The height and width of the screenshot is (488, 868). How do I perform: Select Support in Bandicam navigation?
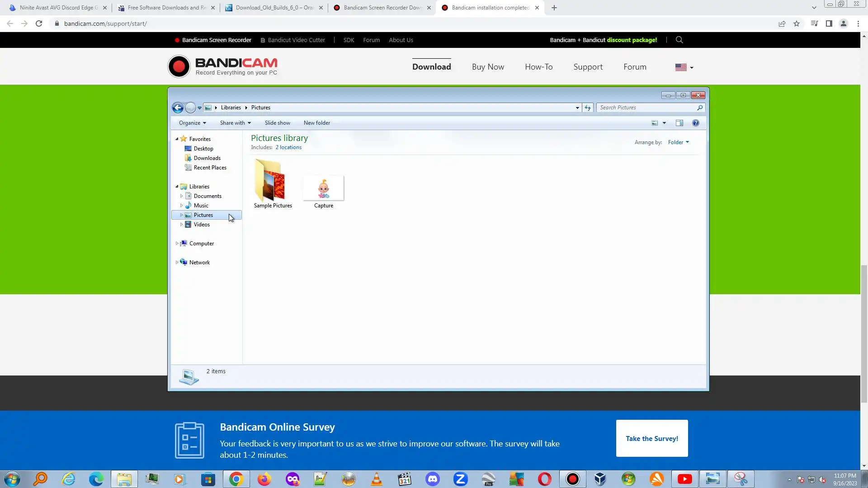(588, 67)
